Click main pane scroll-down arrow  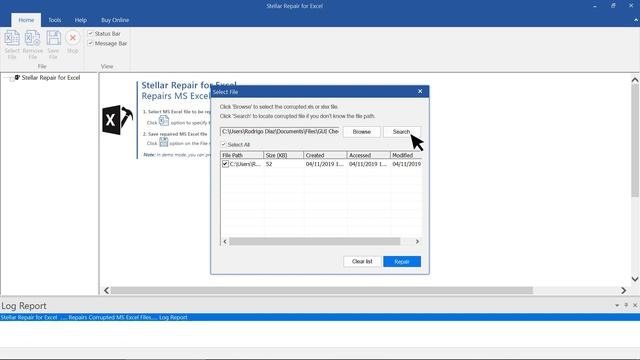point(635,279)
